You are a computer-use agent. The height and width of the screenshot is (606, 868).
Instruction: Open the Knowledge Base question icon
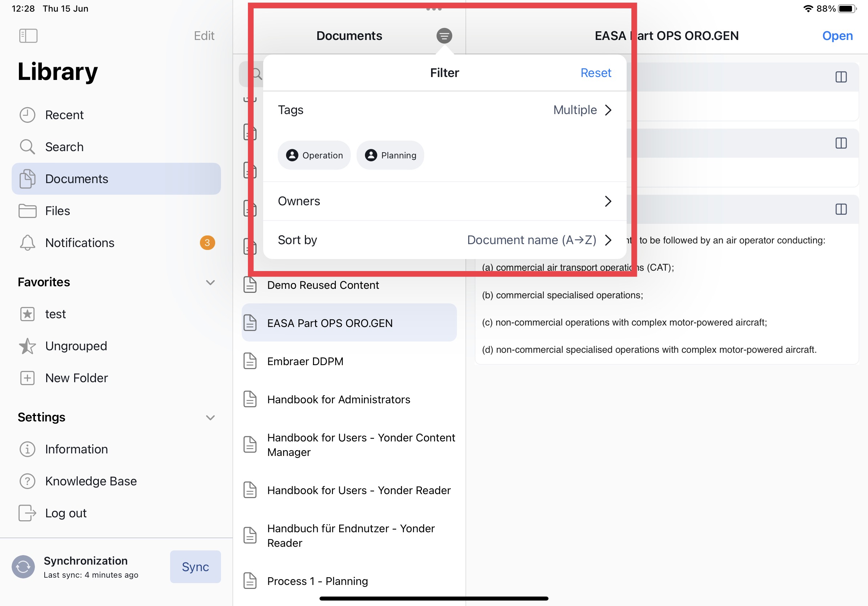click(27, 481)
